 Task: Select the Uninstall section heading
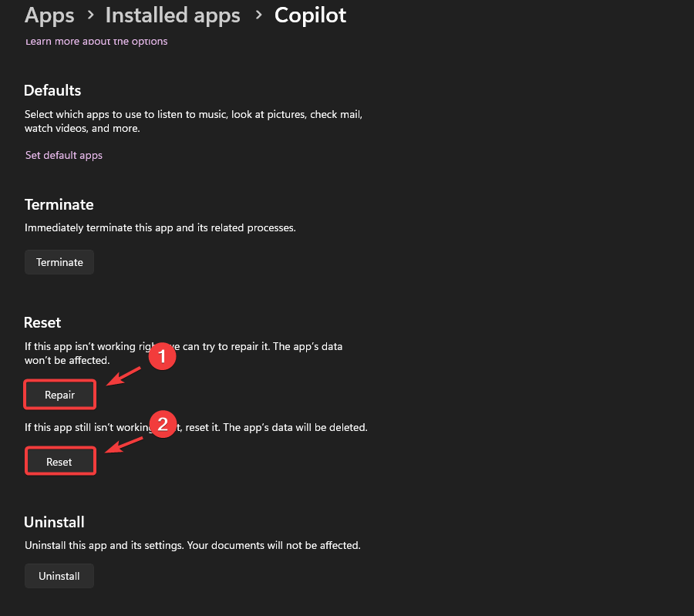tap(54, 522)
